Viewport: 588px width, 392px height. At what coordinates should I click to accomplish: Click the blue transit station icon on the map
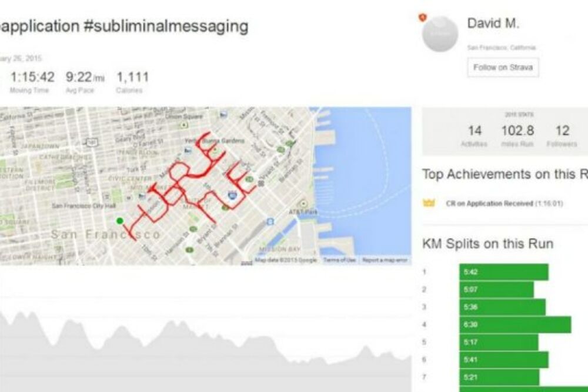click(269, 220)
